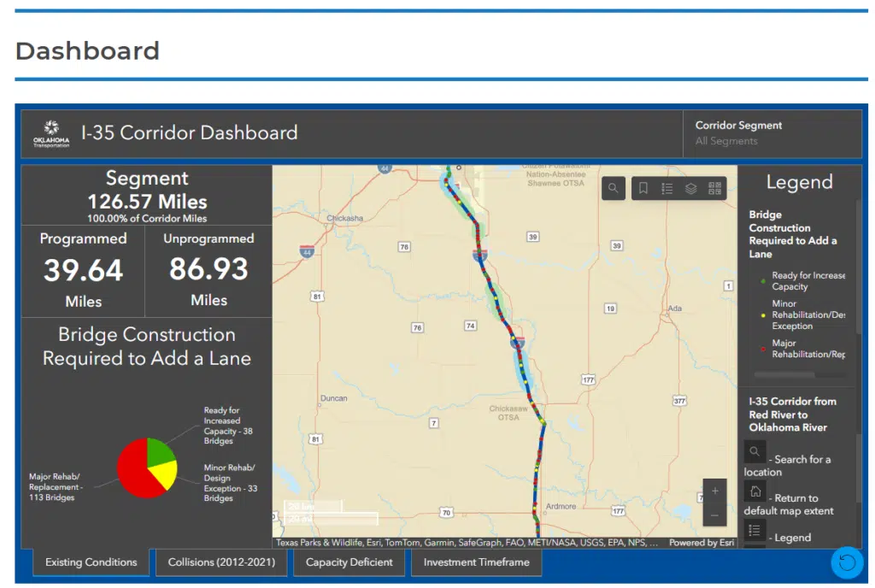The image size is (875, 588).
Task: Expand the Legend's sidebar list icon
Action: (755, 531)
